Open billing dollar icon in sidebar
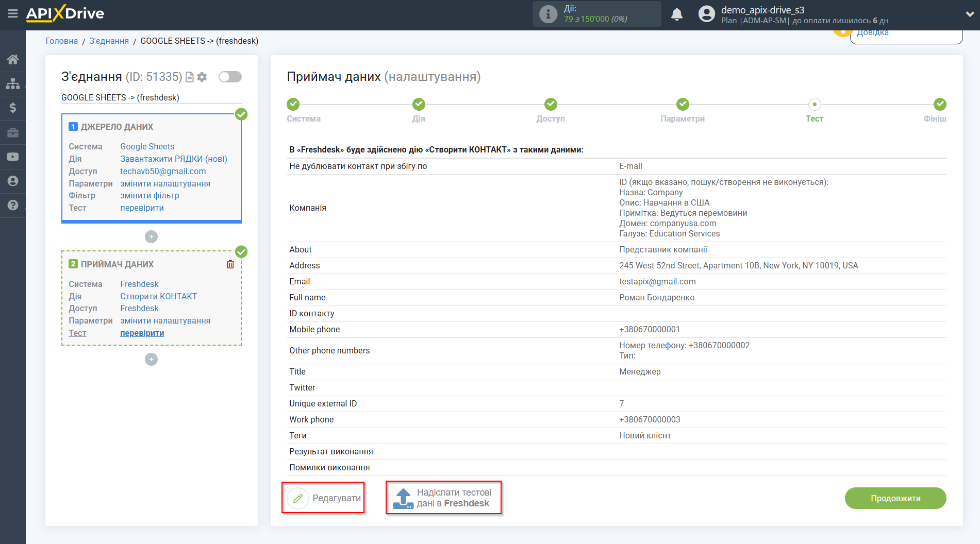This screenshot has height=544, width=980. coord(13,108)
